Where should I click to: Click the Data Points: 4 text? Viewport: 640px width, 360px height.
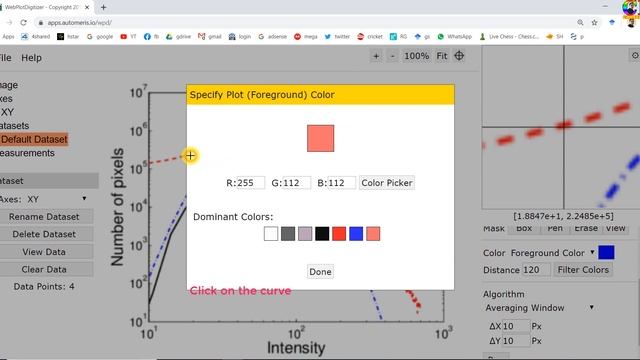coord(44,287)
